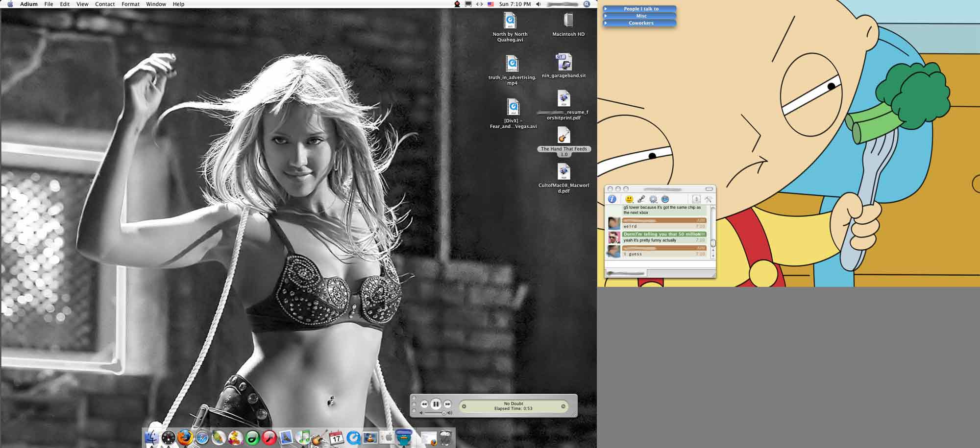980x448 pixels.
Task: Launch Safari compass icon in Dock
Action: [x=202, y=437]
